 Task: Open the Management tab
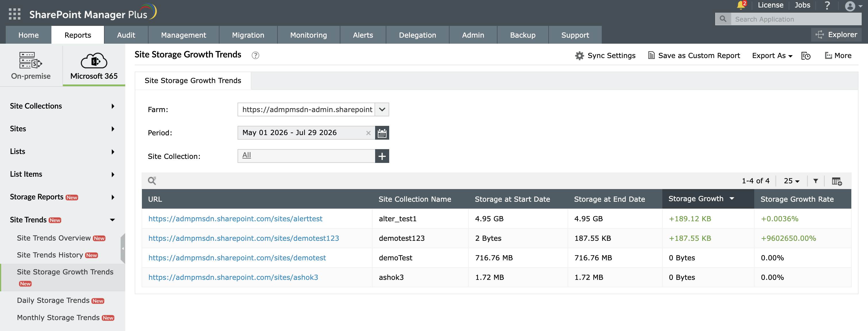click(x=184, y=35)
